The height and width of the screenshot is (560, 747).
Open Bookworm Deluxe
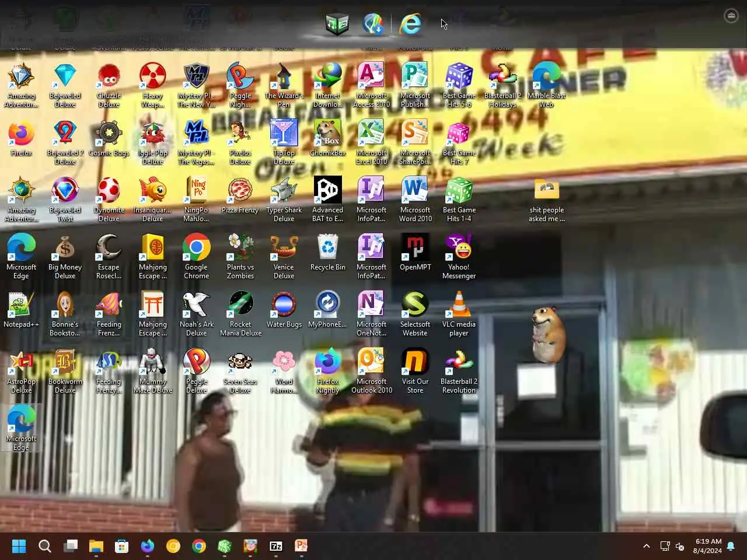[65, 372]
